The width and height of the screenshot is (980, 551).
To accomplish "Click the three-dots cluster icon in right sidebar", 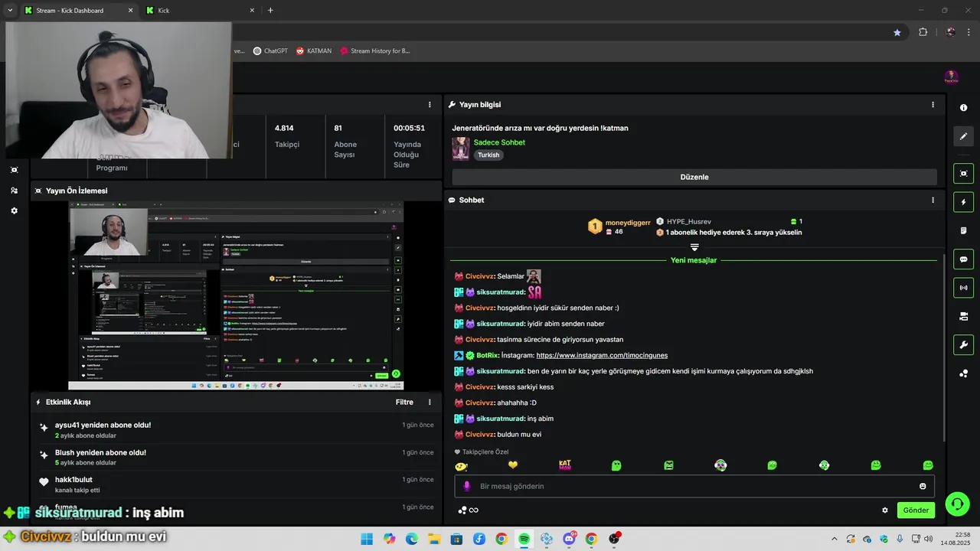I will (x=963, y=373).
